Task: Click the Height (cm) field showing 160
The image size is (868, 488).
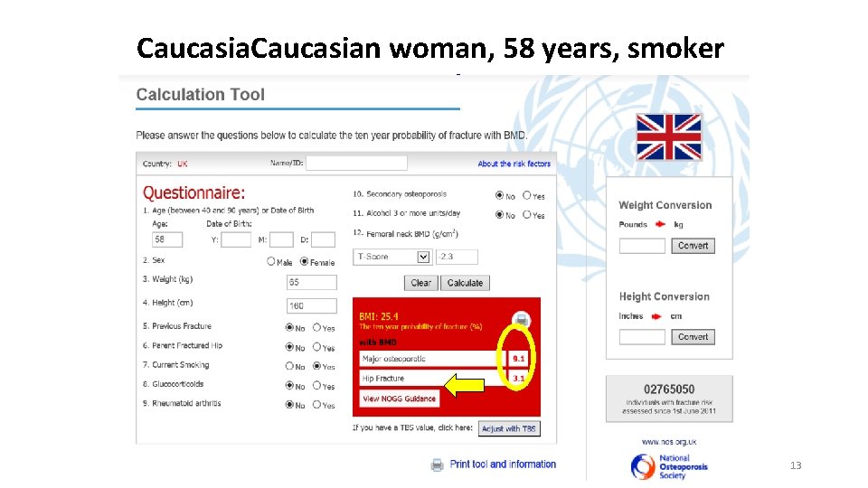Action: point(312,306)
